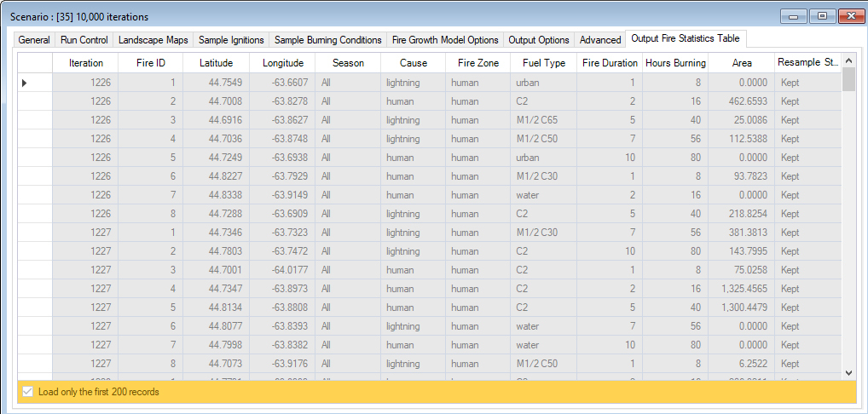Click area value 1,300.4479
Viewport: 868px width, 414px height.
click(x=742, y=308)
